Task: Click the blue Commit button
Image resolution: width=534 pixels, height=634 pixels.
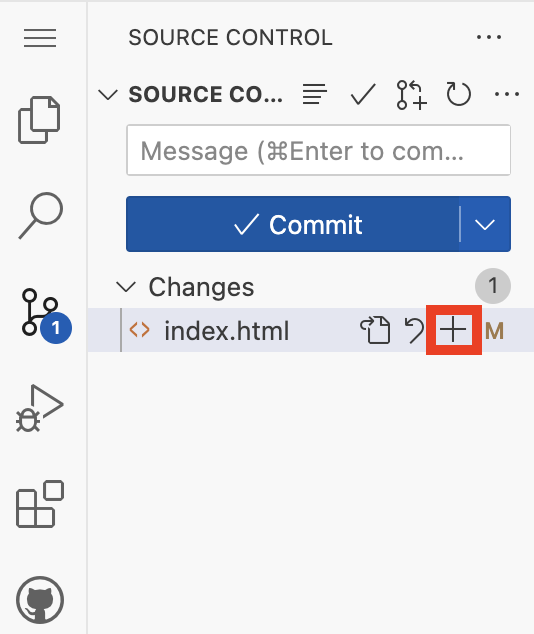Action: (x=293, y=224)
